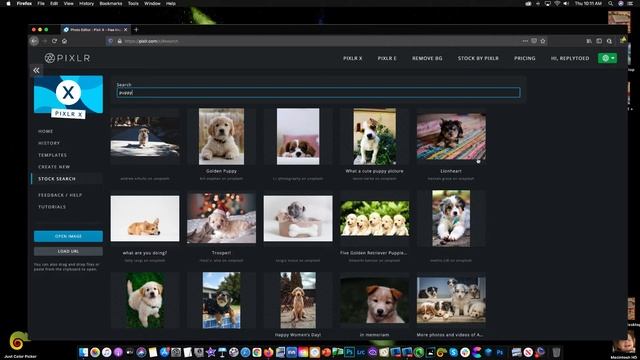Select the puppy in bone box thumbnail

click(x=298, y=218)
